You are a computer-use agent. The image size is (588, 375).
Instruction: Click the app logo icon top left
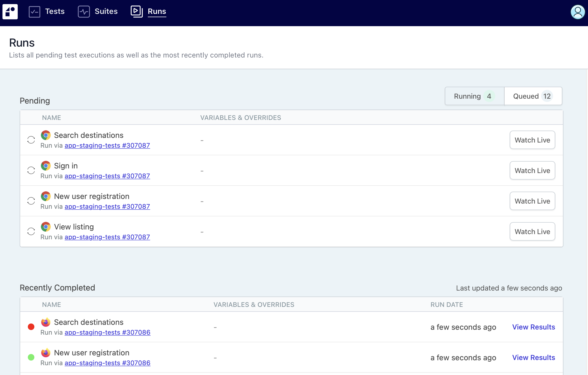point(10,11)
